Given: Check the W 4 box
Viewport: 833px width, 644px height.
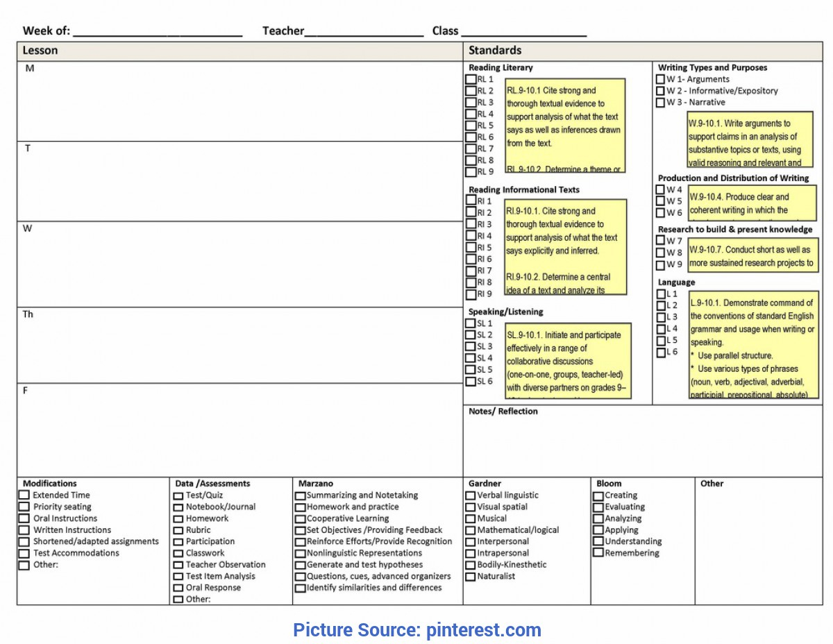Looking at the screenshot, I should click(660, 189).
